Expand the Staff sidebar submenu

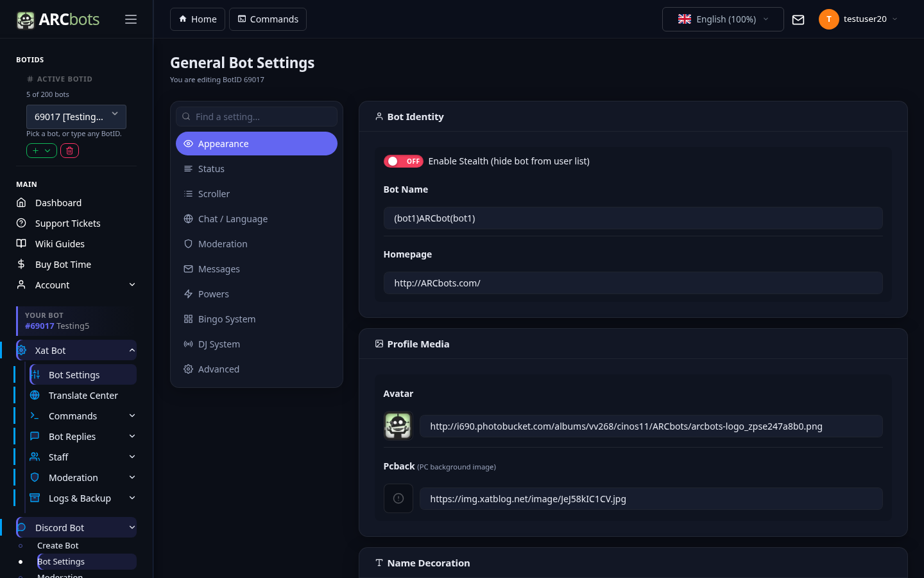83,457
